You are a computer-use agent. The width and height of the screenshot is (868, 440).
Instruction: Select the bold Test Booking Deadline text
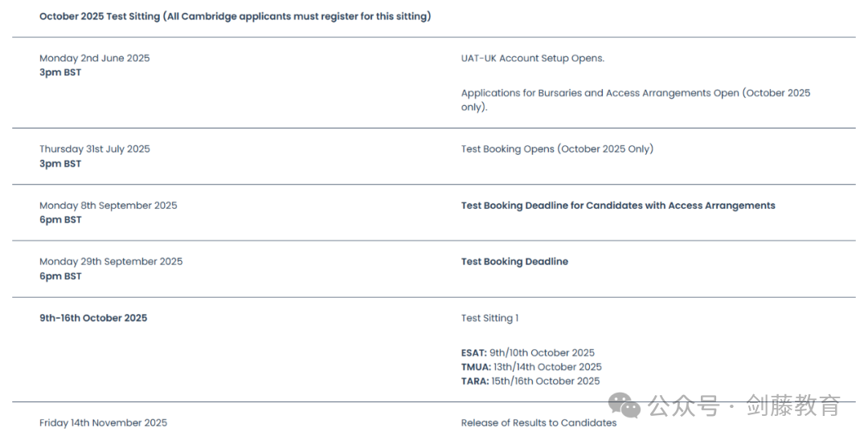[514, 262]
